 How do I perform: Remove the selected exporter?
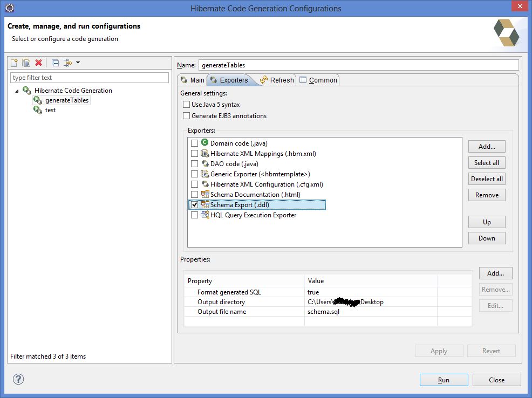pos(487,195)
